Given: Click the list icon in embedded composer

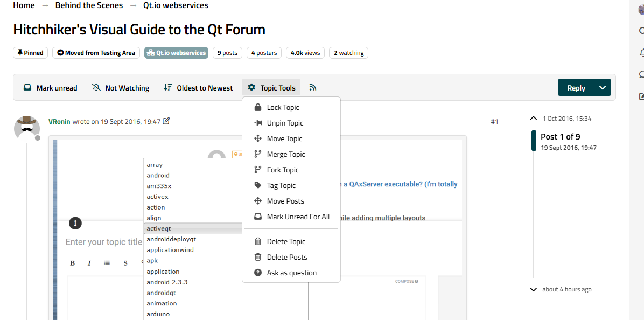Looking at the screenshot, I should tap(107, 263).
